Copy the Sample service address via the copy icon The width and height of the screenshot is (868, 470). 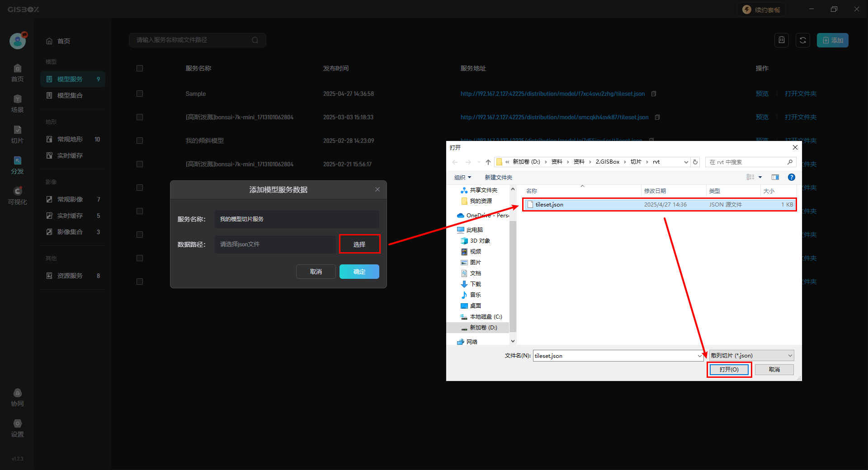[x=653, y=94]
